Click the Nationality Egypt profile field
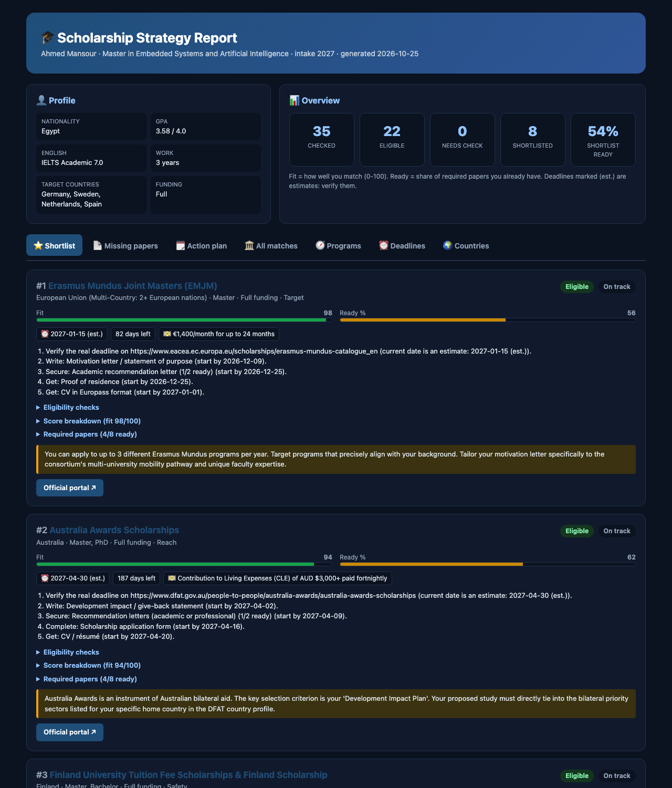This screenshot has width=672, height=788. coord(91,127)
